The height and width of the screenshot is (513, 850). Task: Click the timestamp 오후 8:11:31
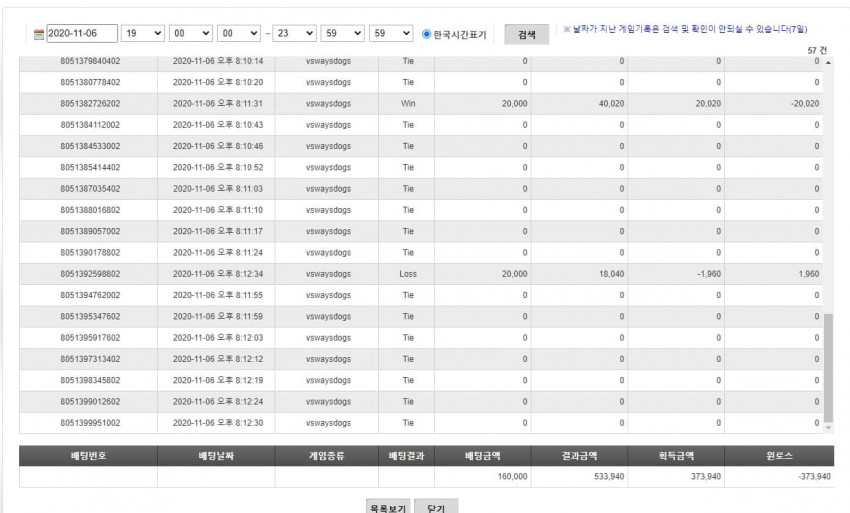click(x=240, y=104)
